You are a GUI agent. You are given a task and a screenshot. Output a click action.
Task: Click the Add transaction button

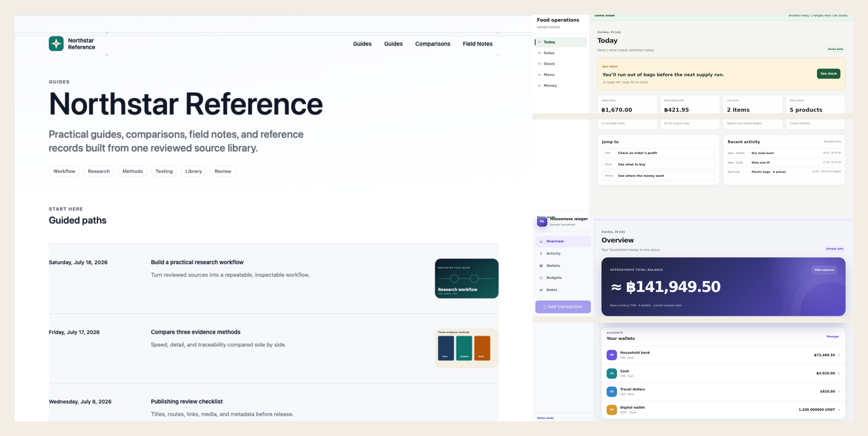(563, 307)
